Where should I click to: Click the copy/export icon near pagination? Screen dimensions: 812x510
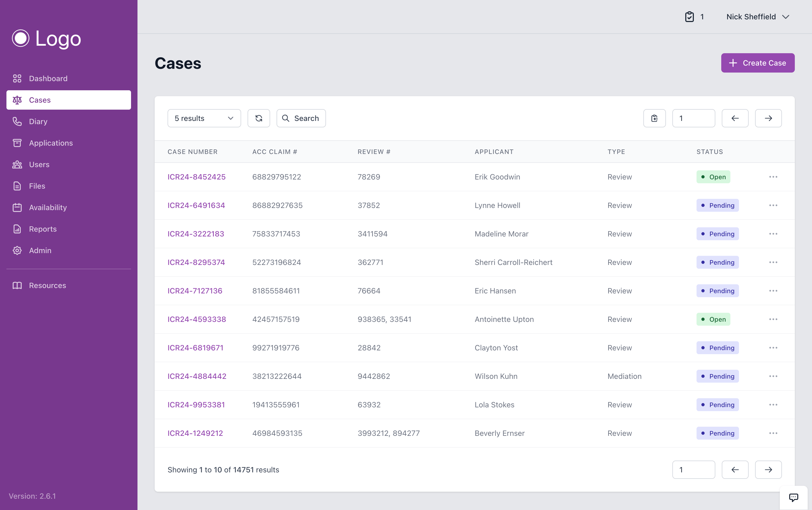(654, 118)
